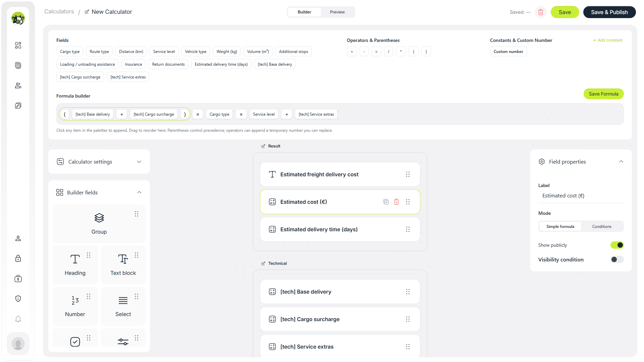
Task: Grab drag handle of [tech] Base delivery card
Action: click(408, 292)
